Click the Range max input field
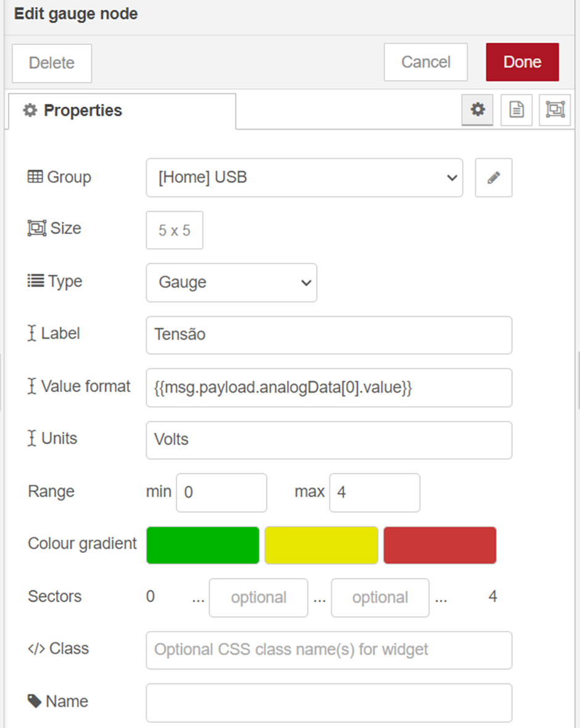 pyautogui.click(x=375, y=493)
